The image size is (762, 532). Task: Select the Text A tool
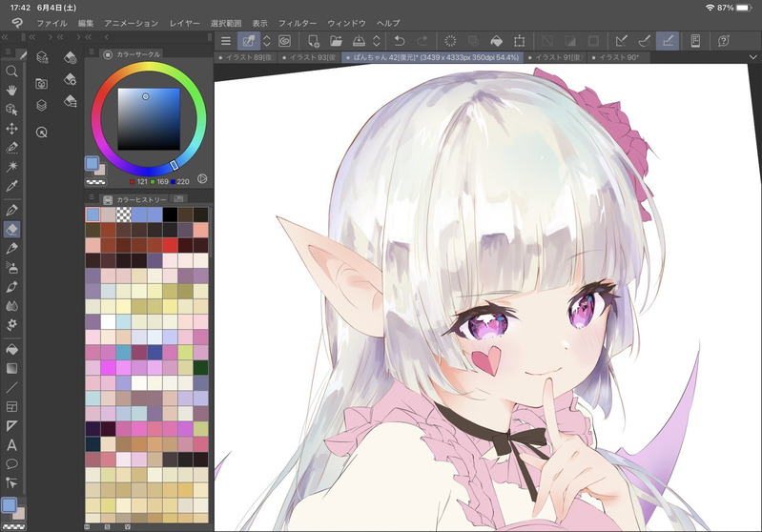[11, 445]
